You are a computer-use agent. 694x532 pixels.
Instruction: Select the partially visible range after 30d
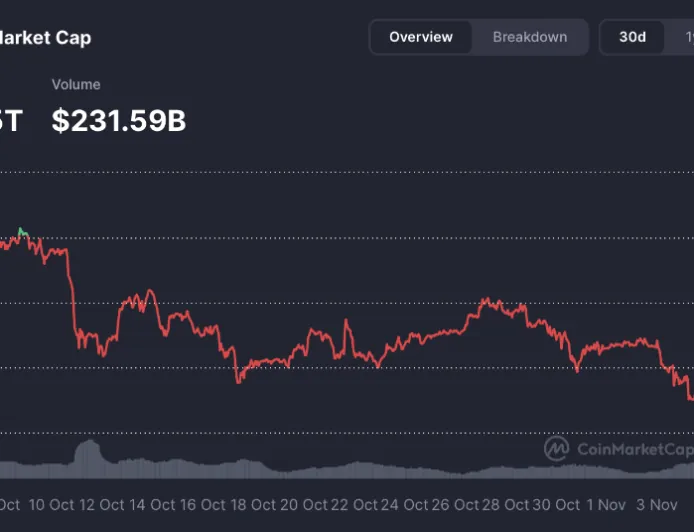click(x=688, y=38)
